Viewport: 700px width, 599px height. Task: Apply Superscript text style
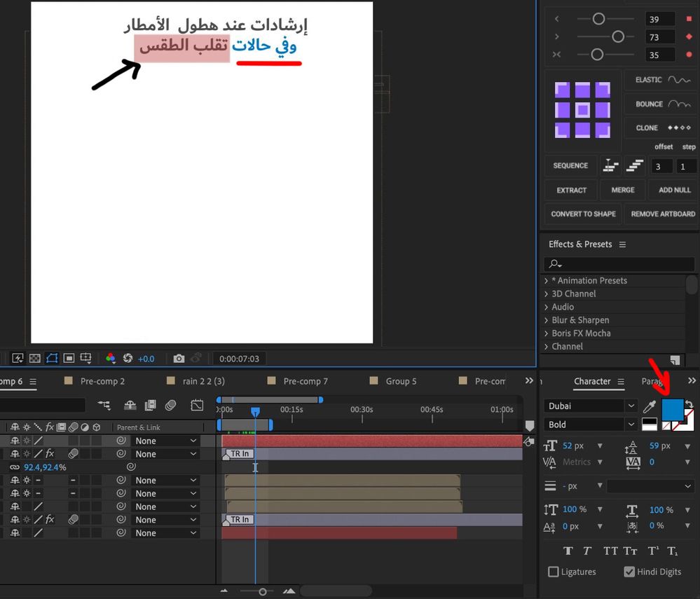point(653,551)
